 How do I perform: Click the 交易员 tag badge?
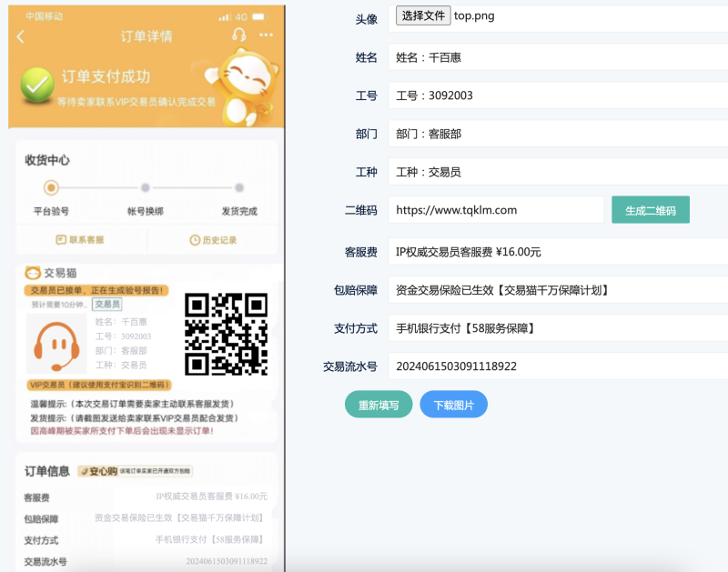coord(107,304)
